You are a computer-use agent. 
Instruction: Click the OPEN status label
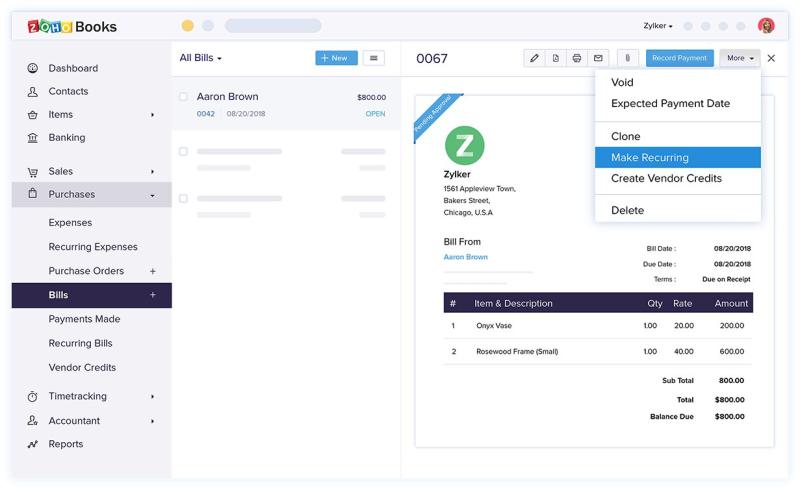click(x=375, y=114)
